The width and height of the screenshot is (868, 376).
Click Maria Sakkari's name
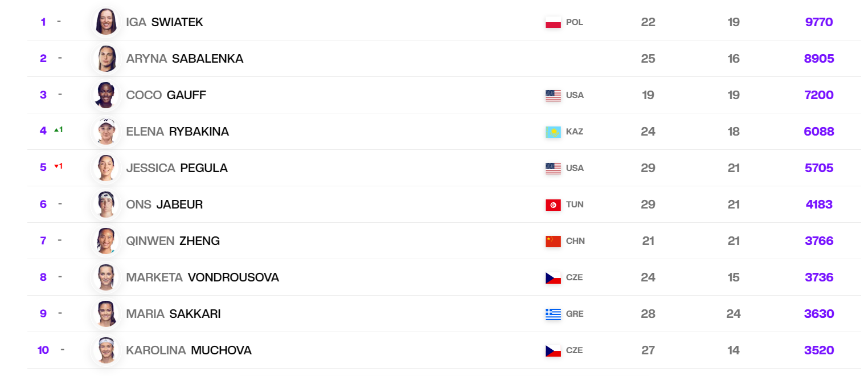(x=173, y=314)
